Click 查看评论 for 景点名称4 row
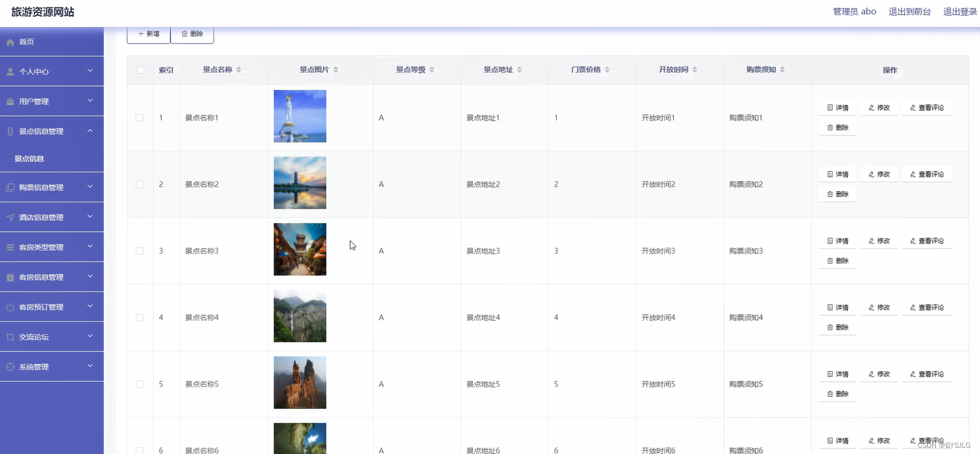Viewport: 980px width, 454px height. [927, 307]
